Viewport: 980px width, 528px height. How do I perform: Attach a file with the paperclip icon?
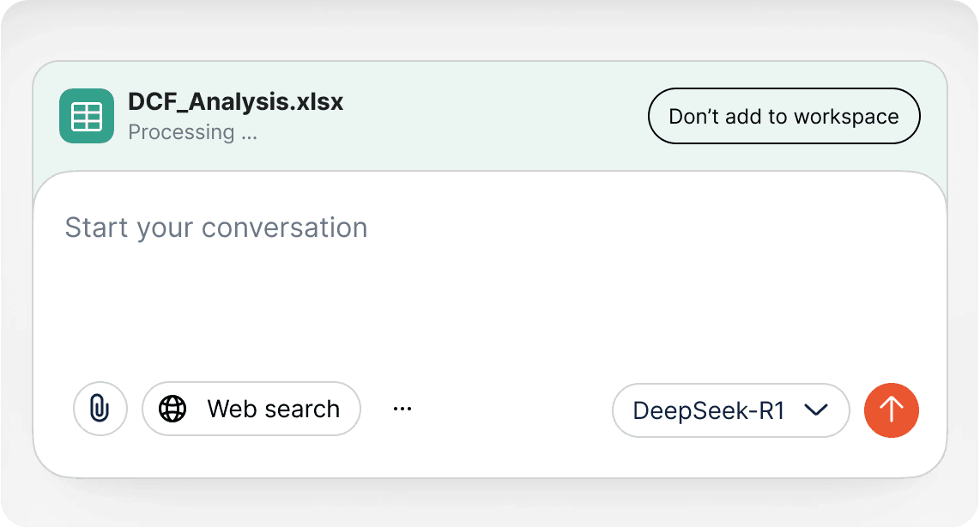tap(100, 409)
